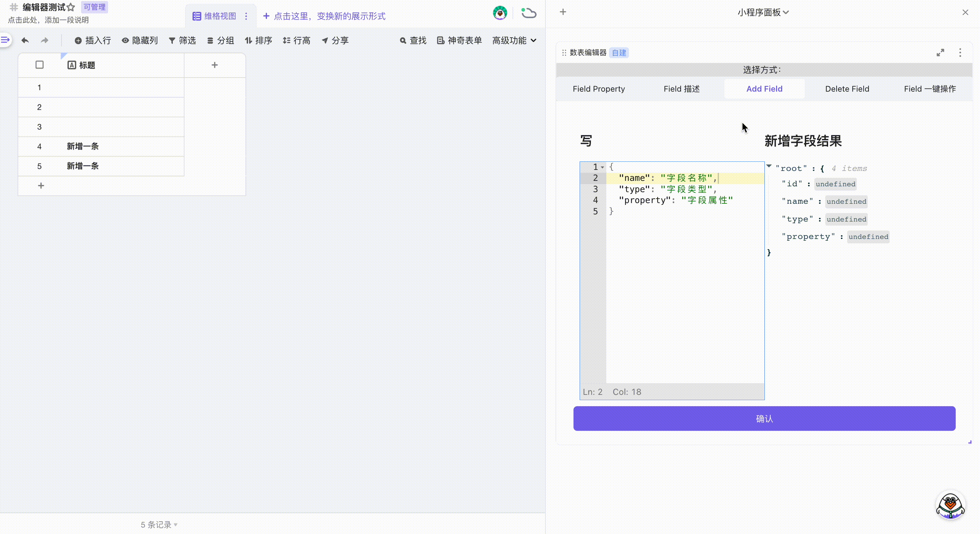
Task: Collapse the code fold arrow on line 1
Action: pyautogui.click(x=603, y=167)
